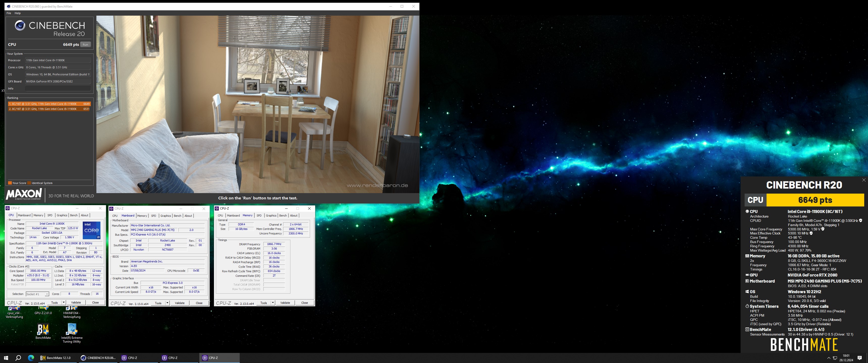The height and width of the screenshot is (363, 868).
Task: Click the GFX Board value NVIDIA GeForce RTX 2080
Action: [x=58, y=81]
